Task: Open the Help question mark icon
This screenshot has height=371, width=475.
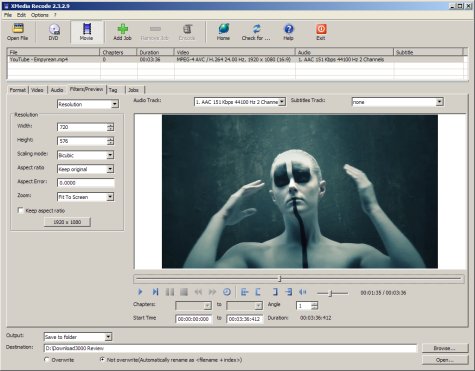Action: pos(288,32)
